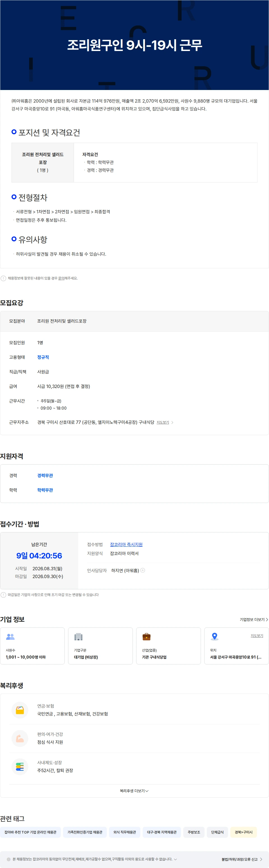Click 서류전형 > 1차면접 process text

point(63,212)
